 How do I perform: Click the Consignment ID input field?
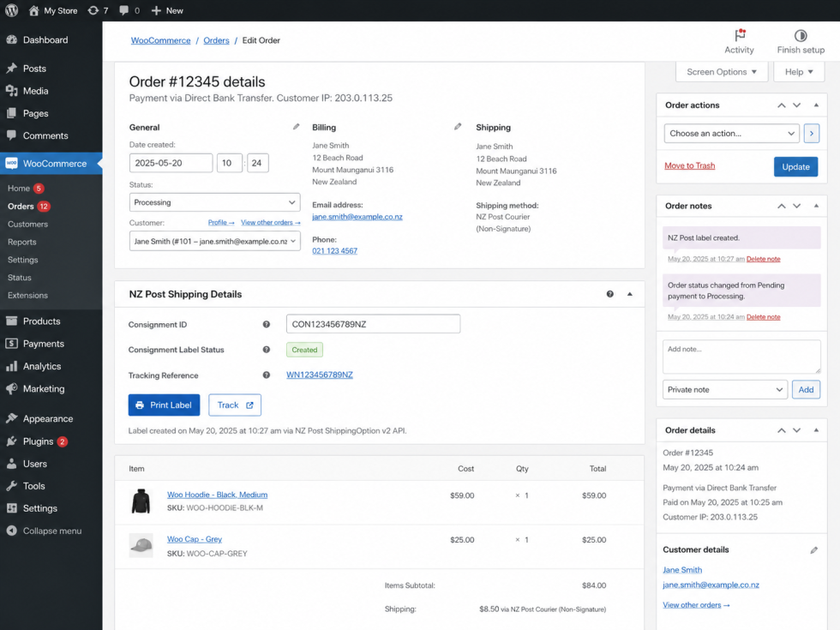373,324
